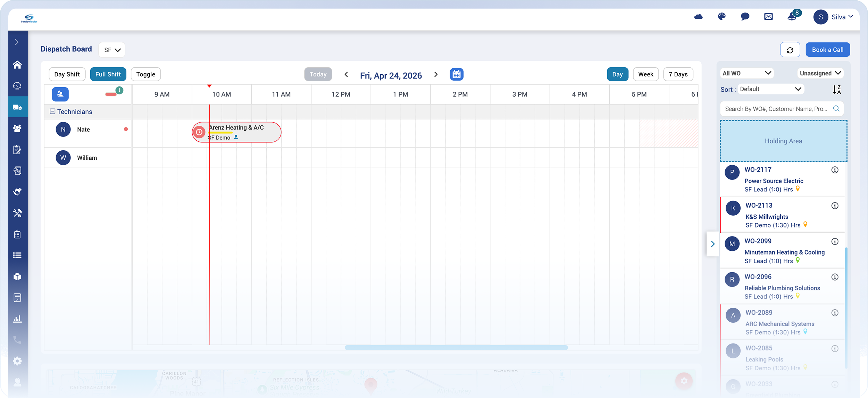
Task: Open WO-2089 ARC Mechanical Systems card
Action: point(783,322)
